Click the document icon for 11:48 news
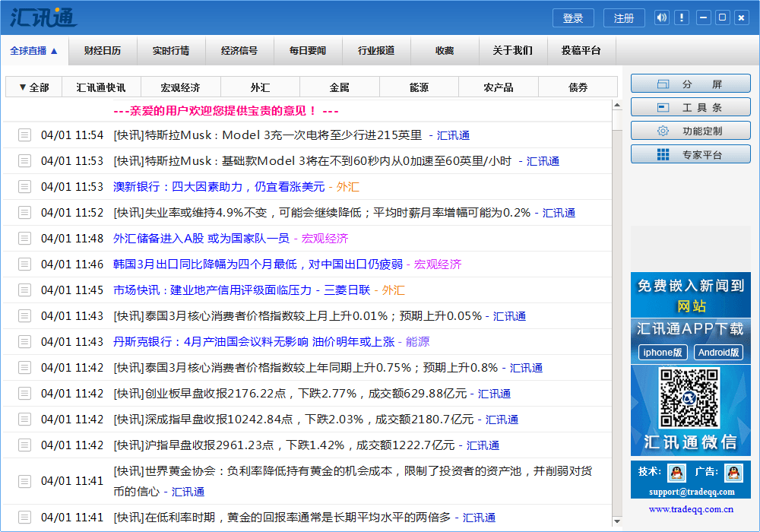The height and width of the screenshot is (532, 760). click(25, 239)
